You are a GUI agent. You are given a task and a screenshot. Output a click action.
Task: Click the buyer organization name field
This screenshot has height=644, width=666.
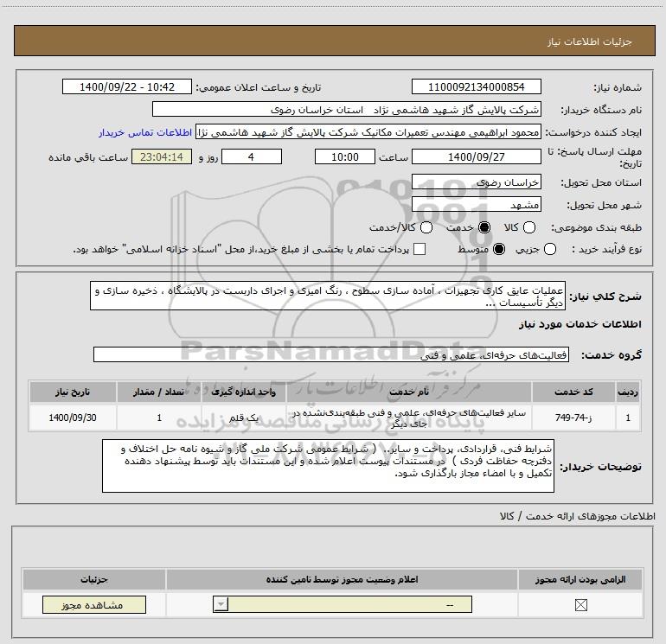click(347, 110)
